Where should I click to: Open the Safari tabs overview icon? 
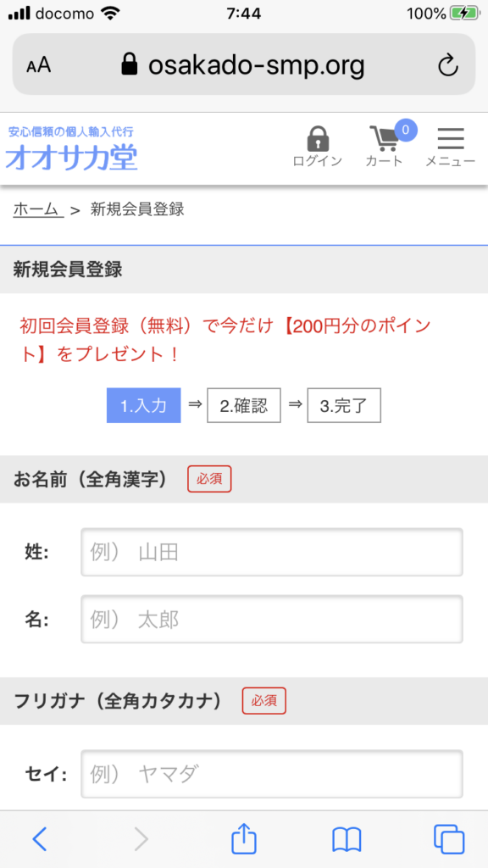449,839
